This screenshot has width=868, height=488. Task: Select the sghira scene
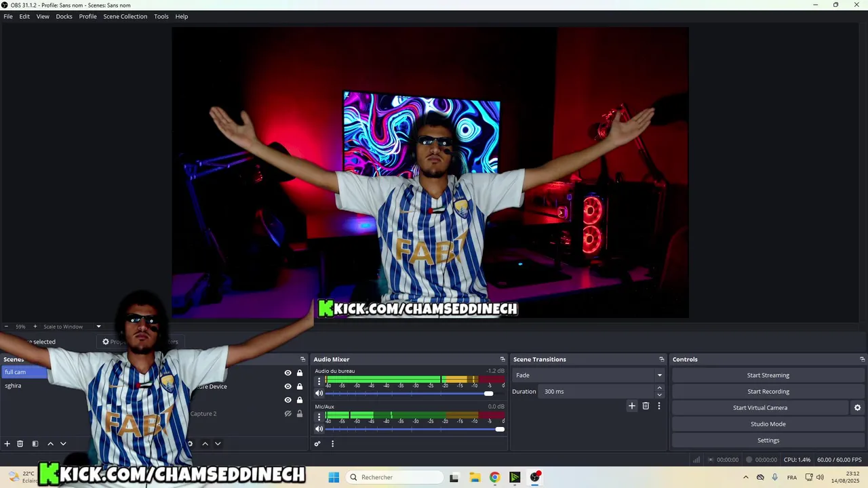click(x=13, y=386)
